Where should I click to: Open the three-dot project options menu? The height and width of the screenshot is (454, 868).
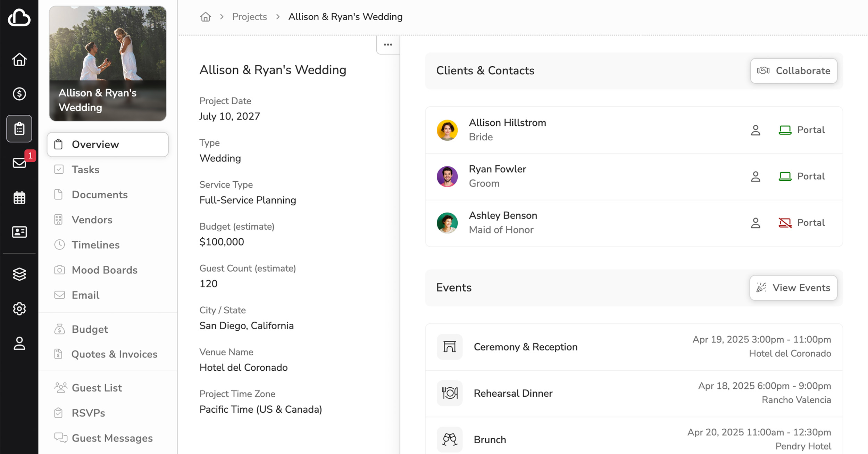[388, 45]
